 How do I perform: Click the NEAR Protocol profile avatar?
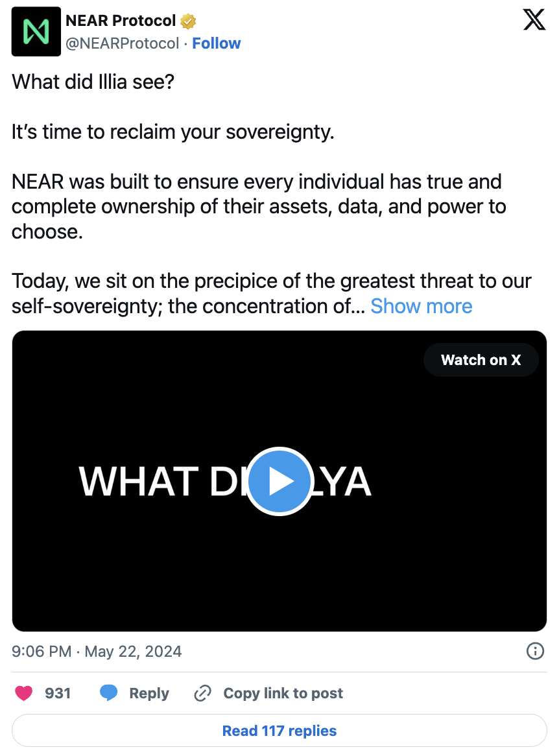click(36, 31)
